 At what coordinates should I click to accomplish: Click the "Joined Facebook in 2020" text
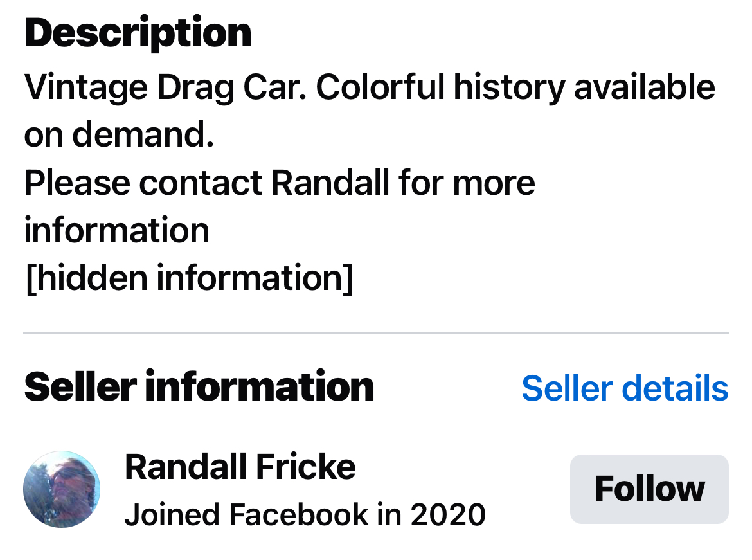[305, 514]
